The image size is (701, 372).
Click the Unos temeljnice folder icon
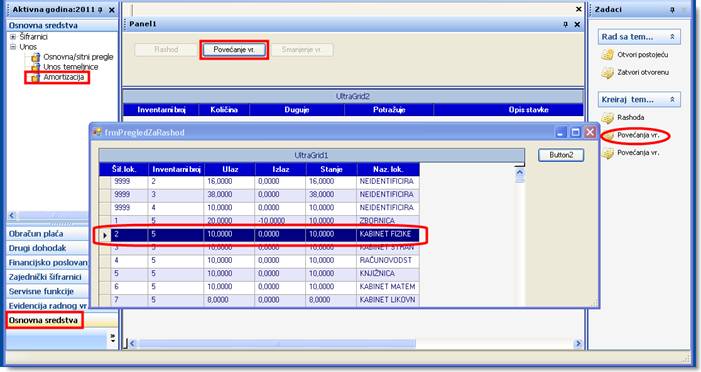[35, 67]
